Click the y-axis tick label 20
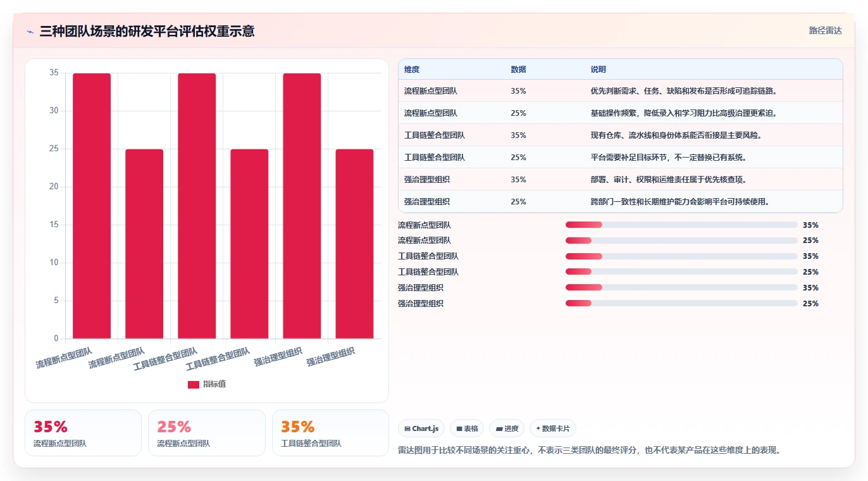The height and width of the screenshot is (481, 868). pos(54,187)
